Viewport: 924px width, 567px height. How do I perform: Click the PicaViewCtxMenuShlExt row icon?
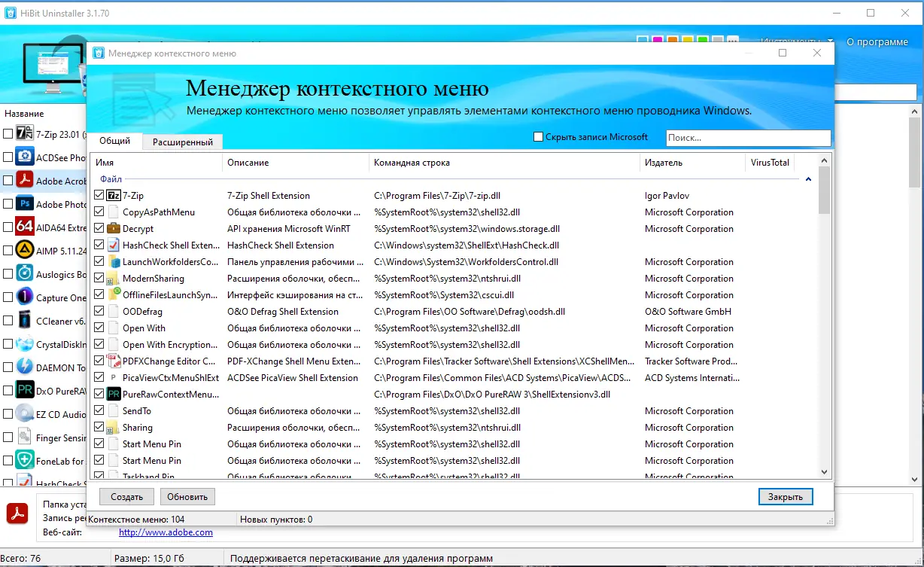pyautogui.click(x=114, y=378)
